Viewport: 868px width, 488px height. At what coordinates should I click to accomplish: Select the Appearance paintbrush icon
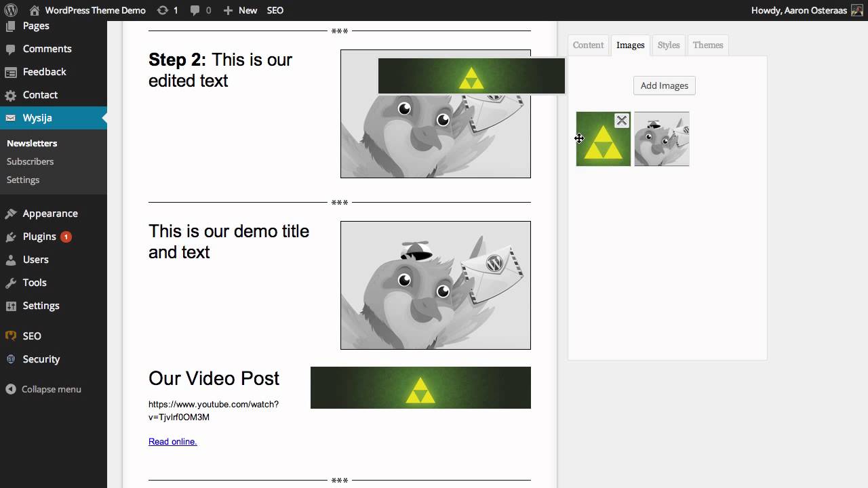click(x=10, y=213)
